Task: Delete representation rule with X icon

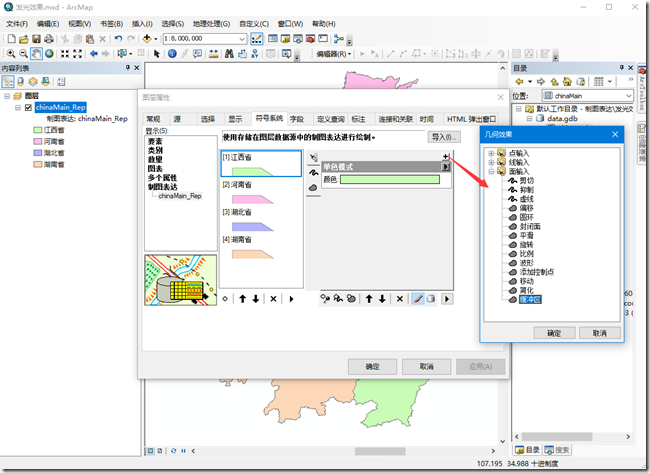Action: [273, 299]
